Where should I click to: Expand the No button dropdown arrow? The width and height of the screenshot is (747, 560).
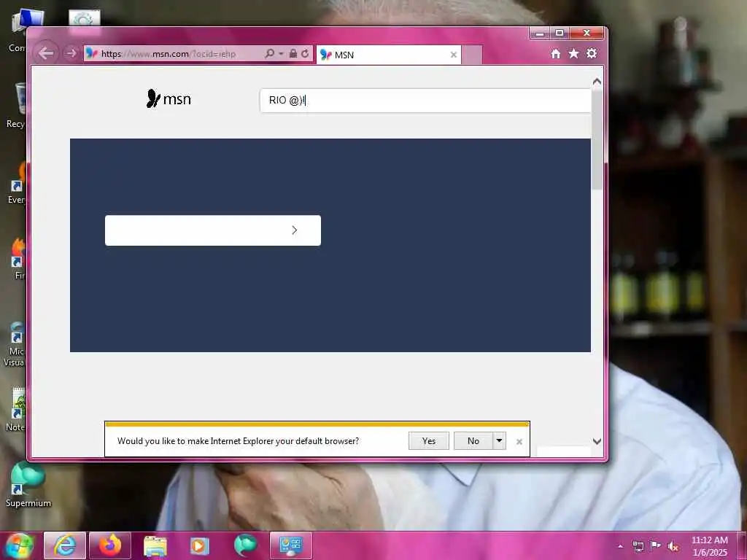[499, 441]
